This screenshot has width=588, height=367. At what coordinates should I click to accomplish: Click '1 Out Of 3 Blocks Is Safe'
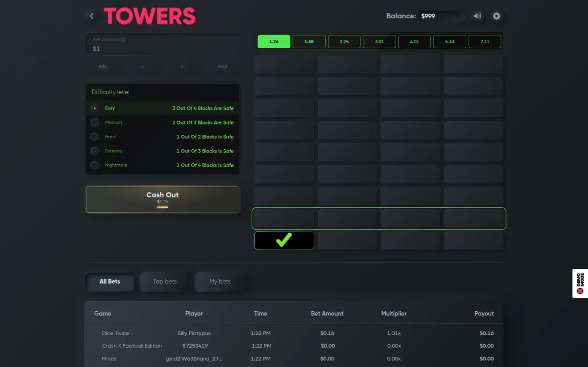tap(205, 151)
